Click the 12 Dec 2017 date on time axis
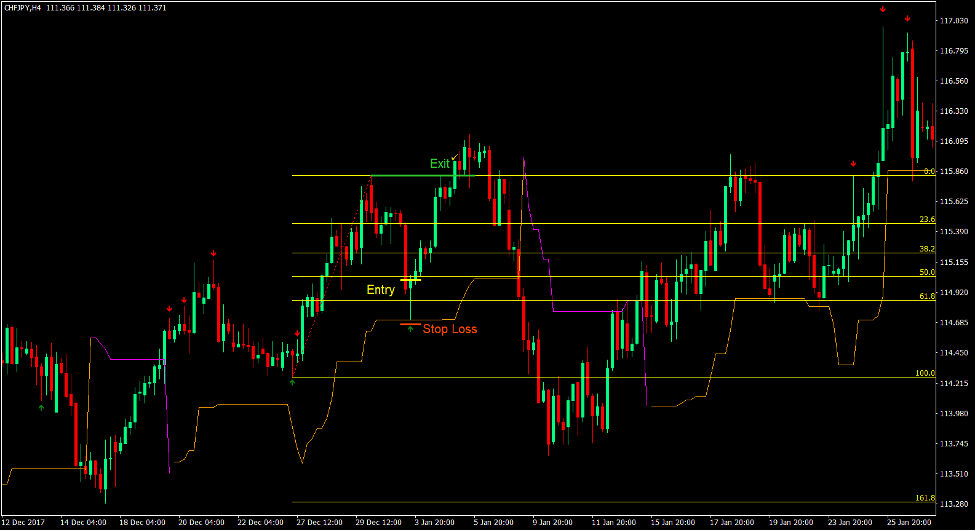Image resolution: width=977 pixels, height=531 pixels. pyautogui.click(x=23, y=522)
